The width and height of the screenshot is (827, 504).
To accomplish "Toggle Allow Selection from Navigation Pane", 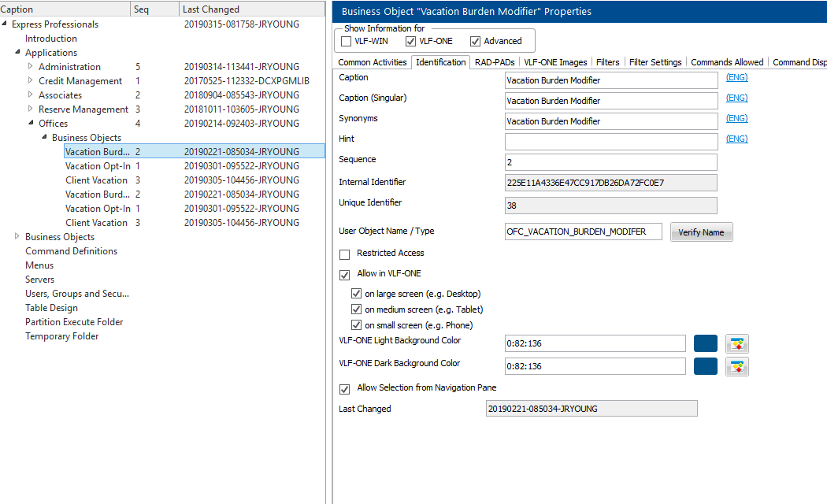I will 344,389.
